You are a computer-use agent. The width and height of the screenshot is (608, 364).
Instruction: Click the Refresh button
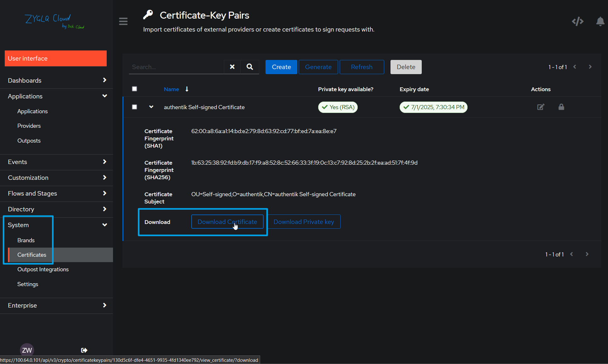click(x=362, y=67)
